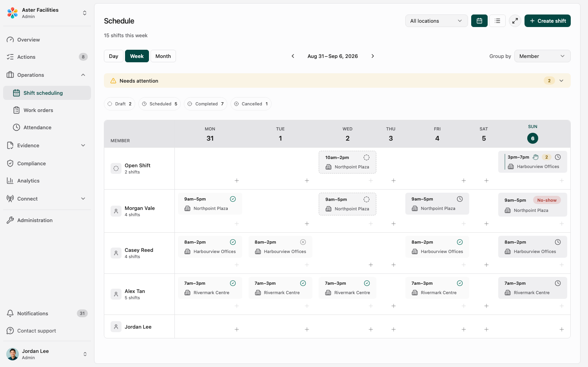Image resolution: width=588 pixels, height=367 pixels.
Task: Click cancelled icon on Casey Reed Tuesday shift
Action: pos(303,242)
